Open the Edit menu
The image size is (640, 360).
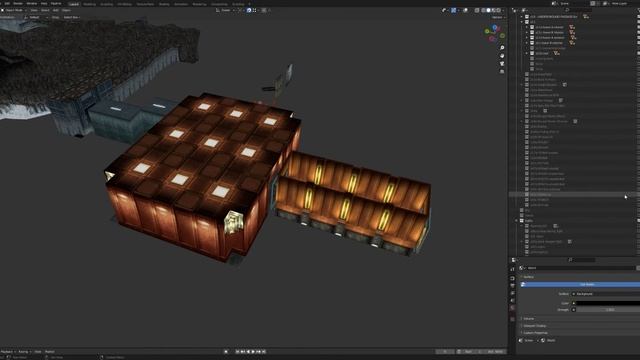pyautogui.click(x=7, y=3)
